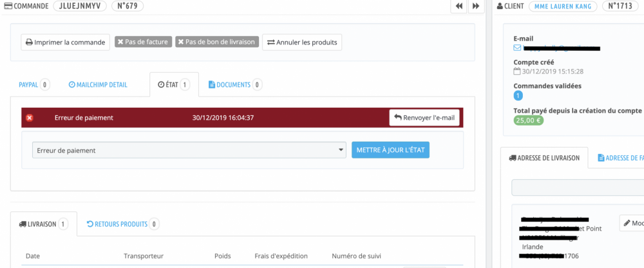Click Annuler les produits button
This screenshot has height=268, width=644.
pyautogui.click(x=302, y=42)
